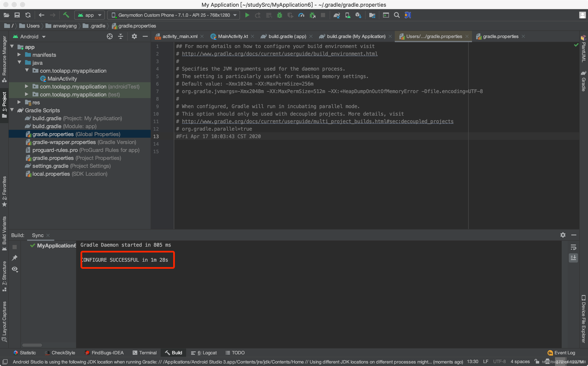Click the Attach debugger to Android process icon
The width and height of the screenshot is (588, 366).
click(312, 15)
